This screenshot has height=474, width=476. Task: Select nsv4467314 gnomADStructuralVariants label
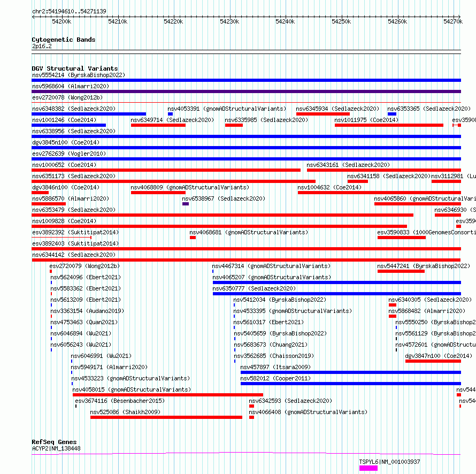271,266
